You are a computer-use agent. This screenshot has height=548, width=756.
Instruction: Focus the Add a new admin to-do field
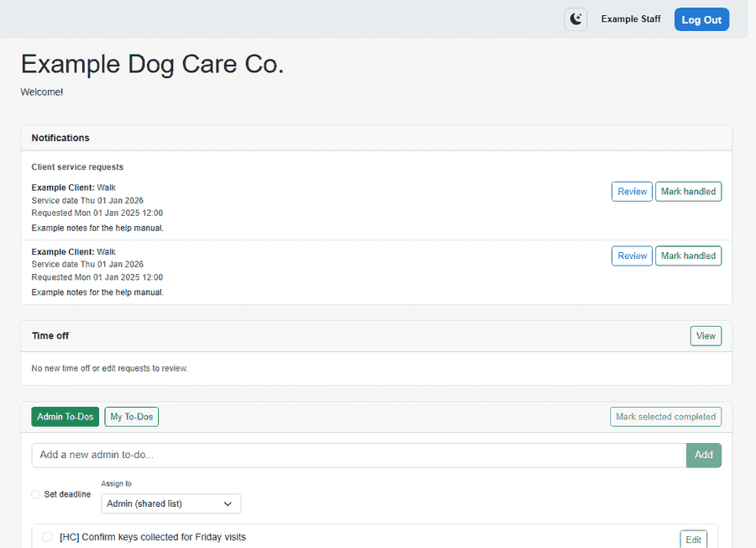359,455
